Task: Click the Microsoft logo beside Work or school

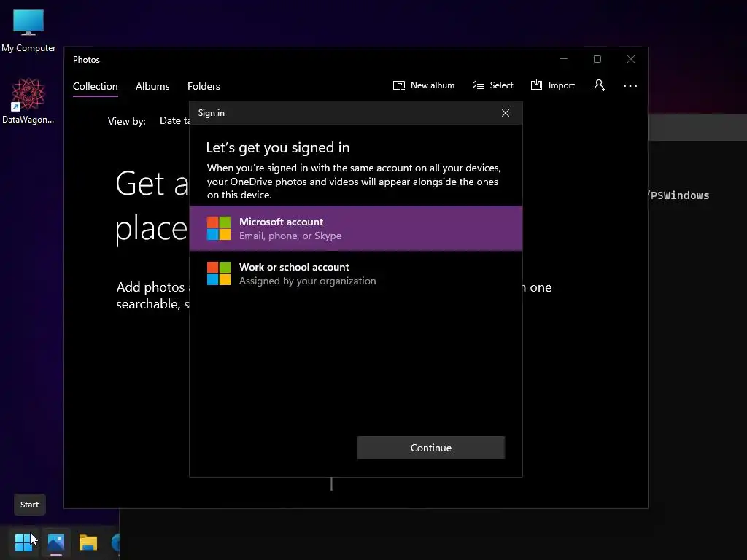Action: [219, 273]
